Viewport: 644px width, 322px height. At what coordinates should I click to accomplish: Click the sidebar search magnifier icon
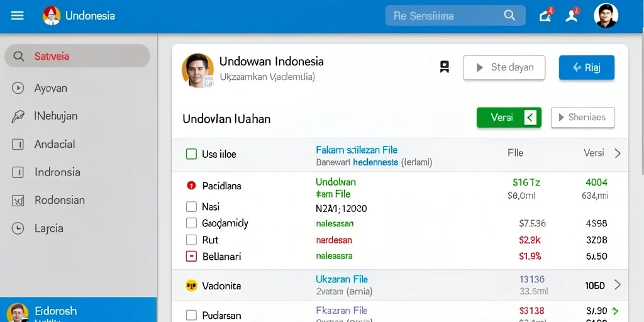point(18,56)
